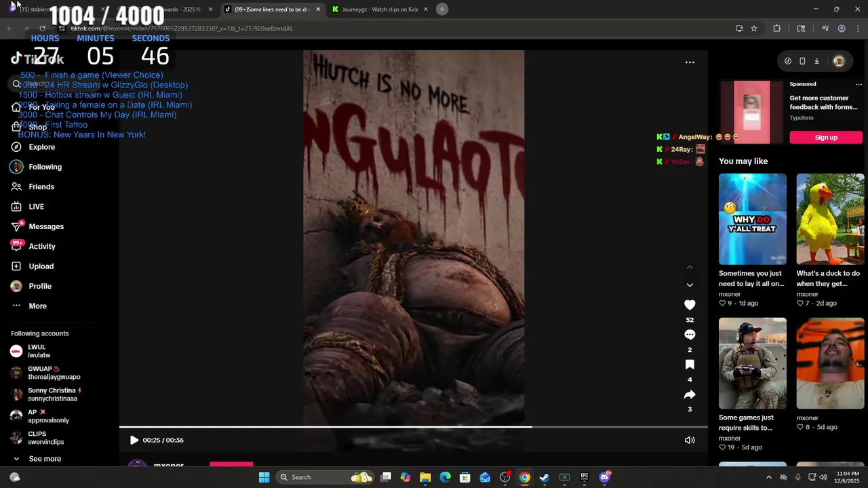The image size is (868, 488).
Task: Open Steam from the taskbar
Action: [545, 477]
